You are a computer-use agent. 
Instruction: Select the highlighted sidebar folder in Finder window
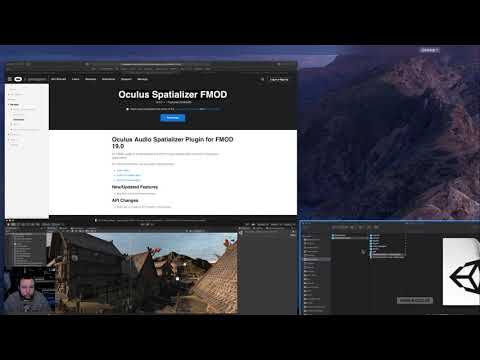click(x=317, y=259)
